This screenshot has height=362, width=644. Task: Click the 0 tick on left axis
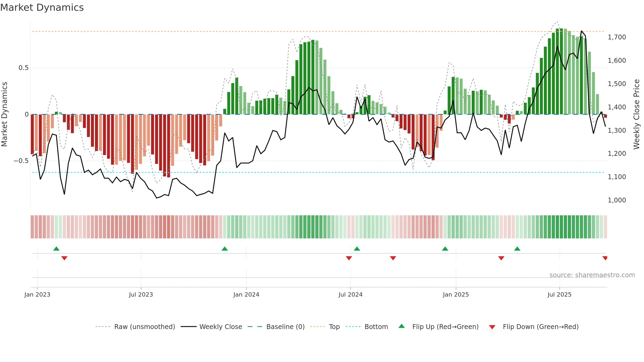pyautogui.click(x=27, y=114)
